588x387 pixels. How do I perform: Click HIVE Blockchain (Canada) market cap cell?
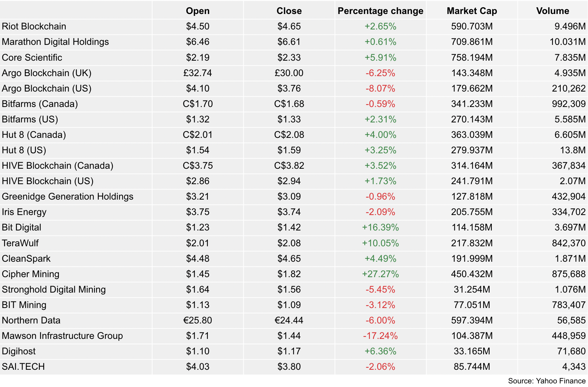tap(472, 165)
